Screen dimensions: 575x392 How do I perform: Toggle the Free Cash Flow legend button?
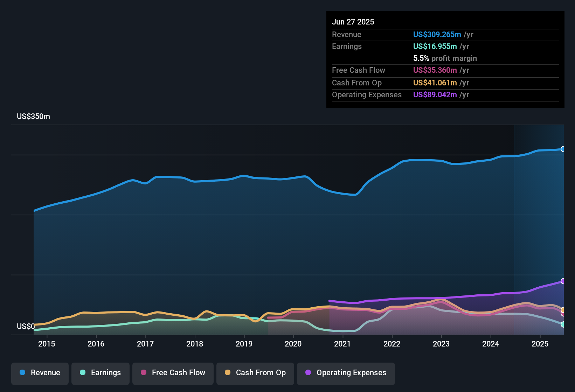pos(173,373)
